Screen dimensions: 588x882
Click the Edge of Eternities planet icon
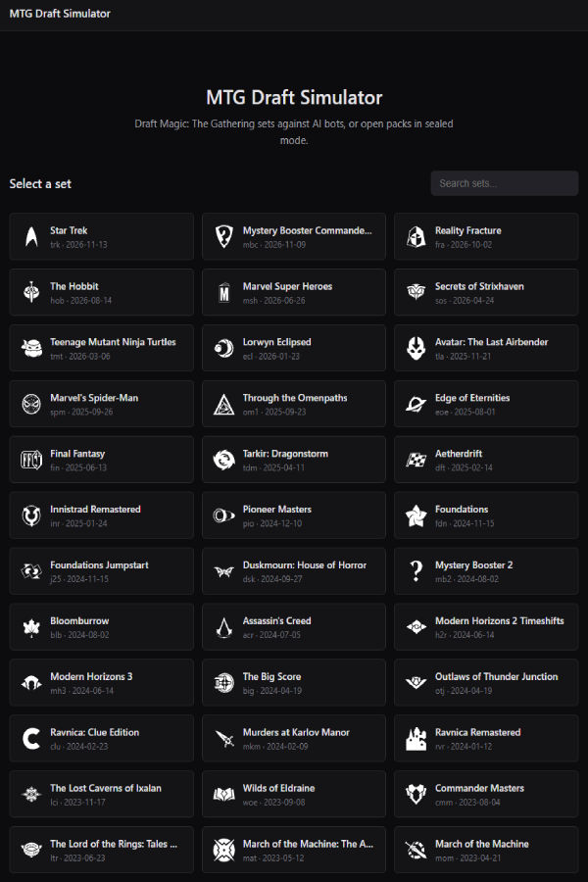point(416,404)
